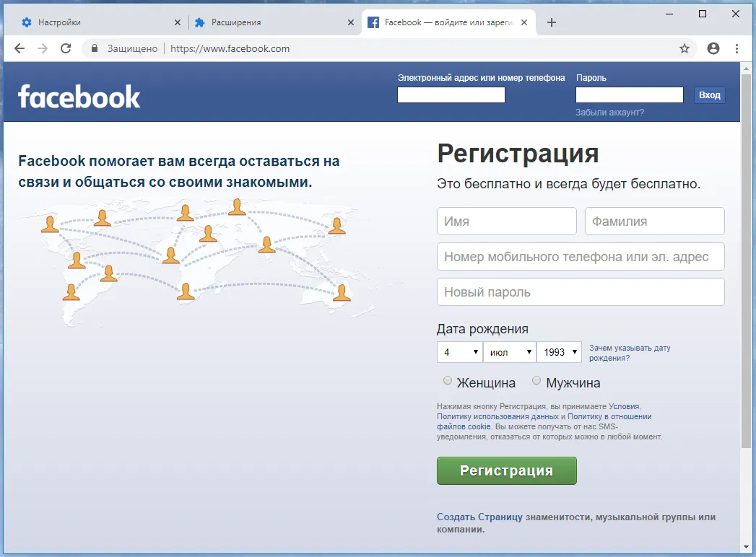The width and height of the screenshot is (756, 557).
Task: Open the birth month dropdown showing июл
Action: click(x=510, y=352)
